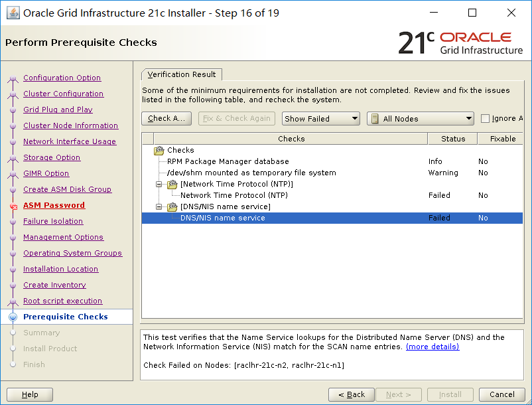Click the Warning status of /dev/shm row
Viewport: 532px width, 405px height.
pyautogui.click(x=443, y=173)
